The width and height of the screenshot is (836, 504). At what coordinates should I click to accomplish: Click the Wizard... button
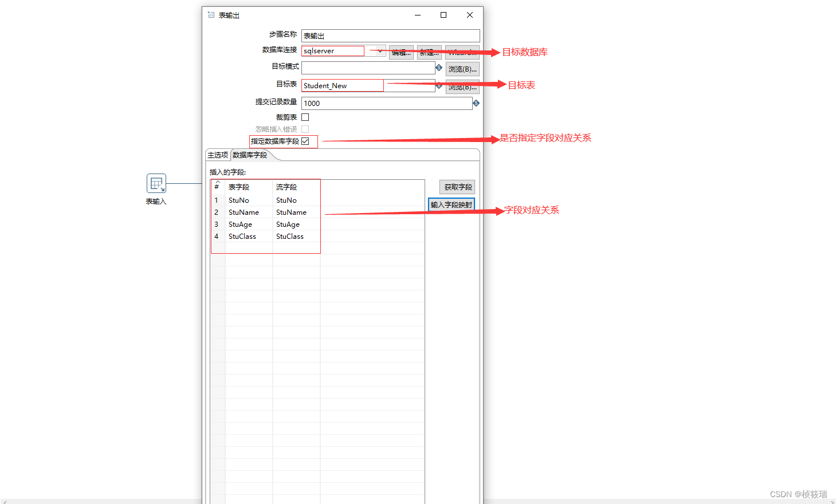tap(462, 52)
